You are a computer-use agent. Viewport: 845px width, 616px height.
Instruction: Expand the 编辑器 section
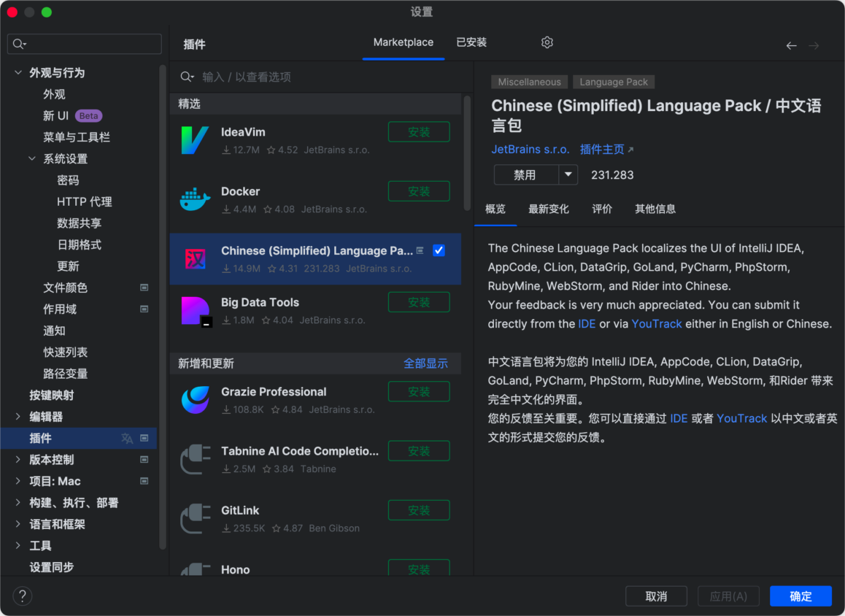[x=18, y=417]
